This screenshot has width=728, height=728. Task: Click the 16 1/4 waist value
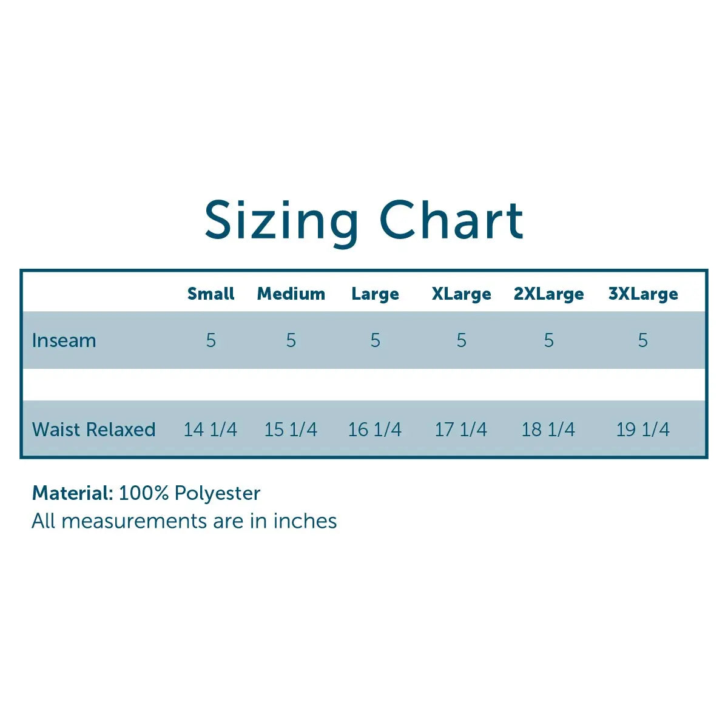[374, 430]
